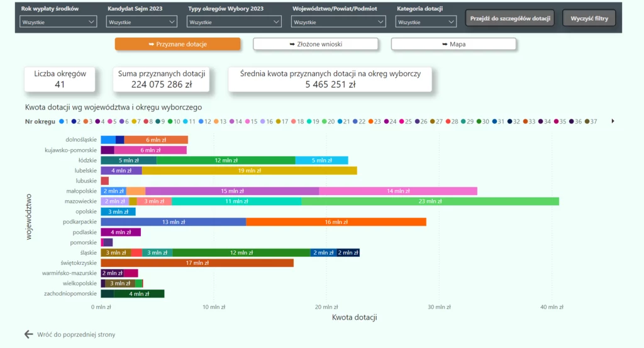Click kujawsko-pomorskie 6 mln zł bar segment
Screen dimensions: 644x348
pyautogui.click(x=150, y=150)
